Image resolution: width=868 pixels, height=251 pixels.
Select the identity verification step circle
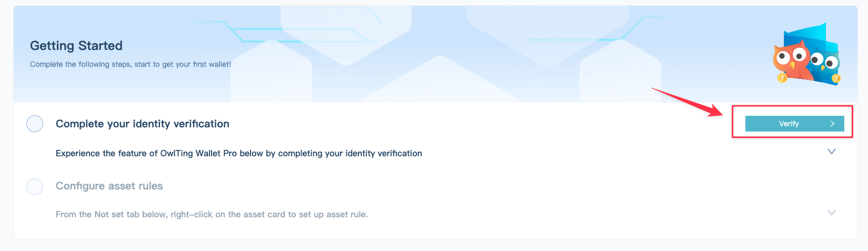point(35,124)
